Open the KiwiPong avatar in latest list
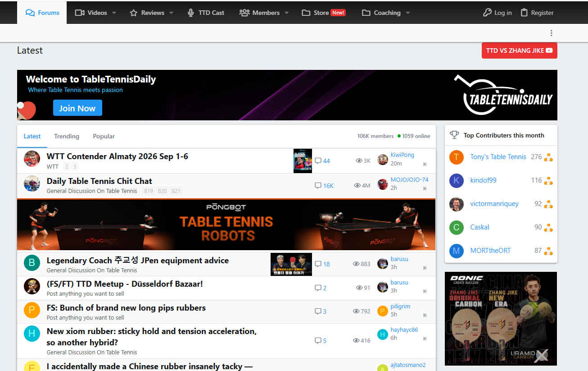Image resolution: width=588 pixels, height=371 pixels. click(x=383, y=160)
